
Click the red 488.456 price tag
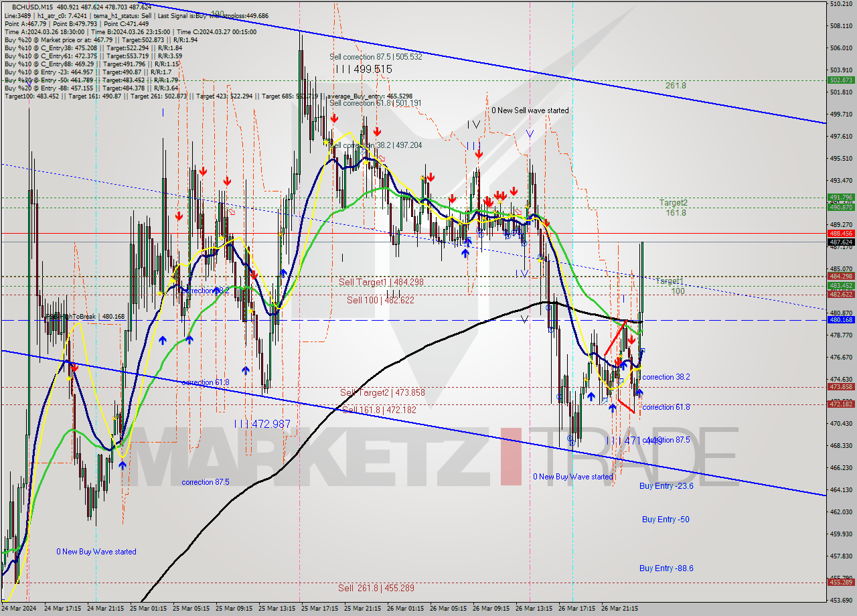841,233
